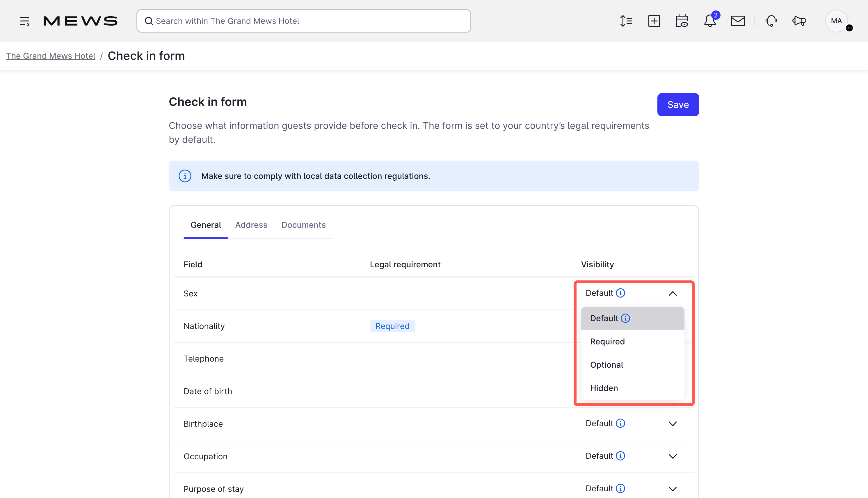Select the Required visibility option for Sex

click(x=607, y=341)
